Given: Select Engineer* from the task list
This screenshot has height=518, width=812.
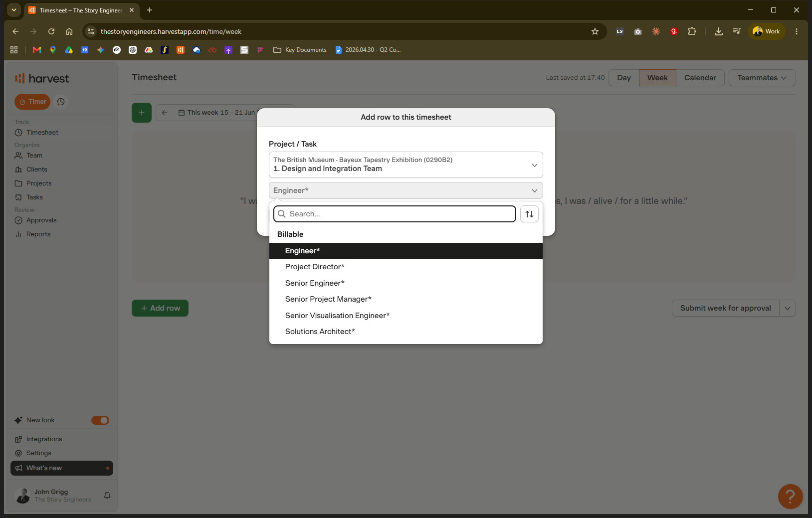Looking at the screenshot, I should click(x=406, y=251).
